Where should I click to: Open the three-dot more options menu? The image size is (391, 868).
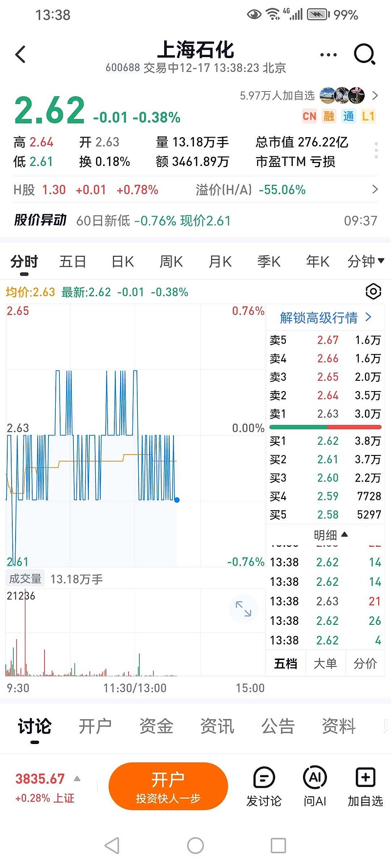328,55
